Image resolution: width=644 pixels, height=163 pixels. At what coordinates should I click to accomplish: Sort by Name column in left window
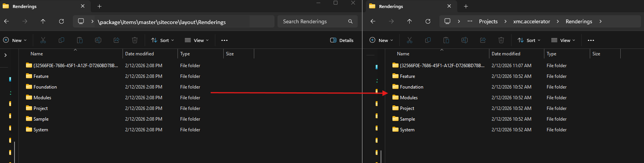(37, 54)
